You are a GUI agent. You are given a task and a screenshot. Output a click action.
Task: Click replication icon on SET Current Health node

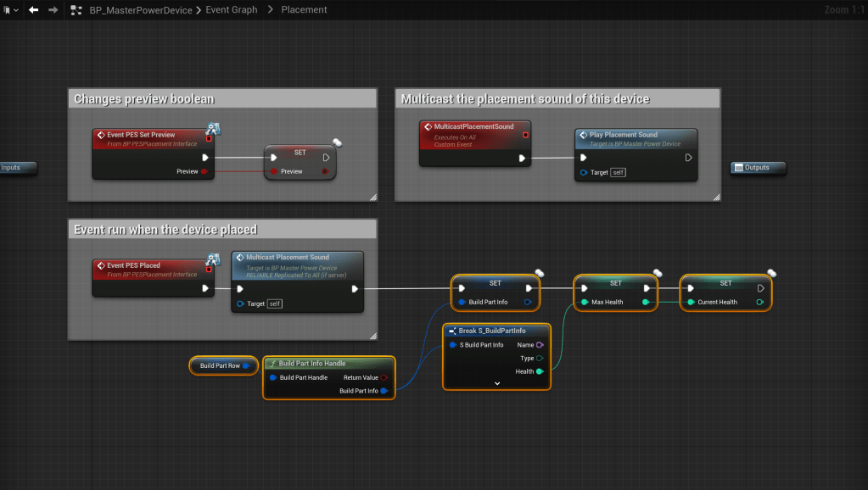pos(771,273)
